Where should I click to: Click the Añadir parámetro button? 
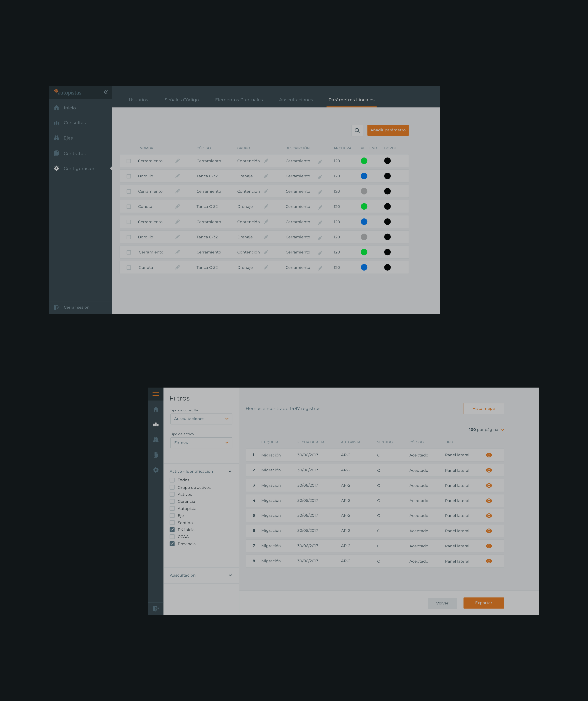click(388, 130)
